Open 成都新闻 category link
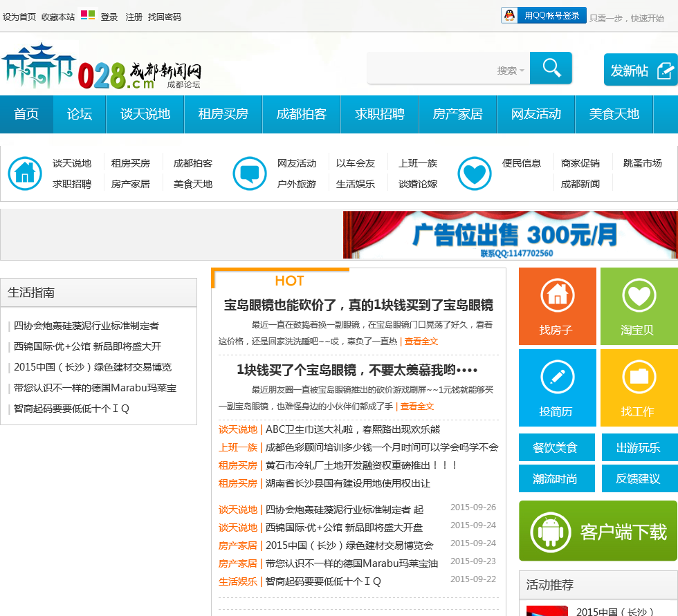This screenshot has width=678, height=616. [580, 184]
